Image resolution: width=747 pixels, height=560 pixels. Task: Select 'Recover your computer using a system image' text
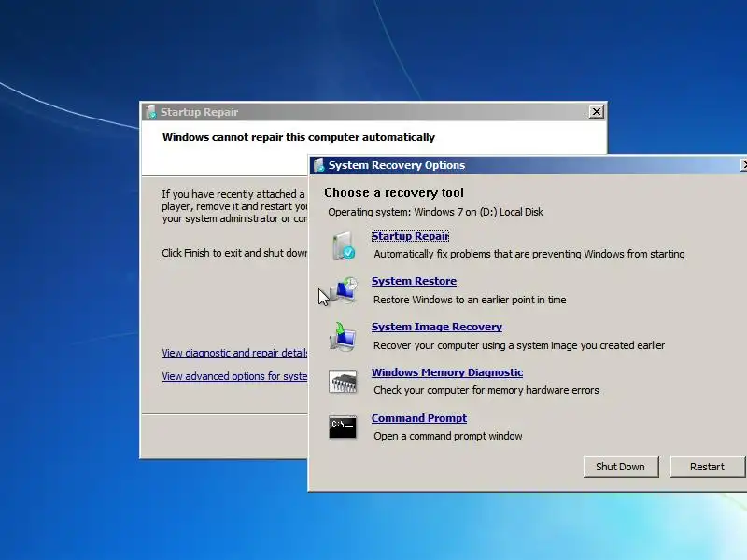pos(519,345)
